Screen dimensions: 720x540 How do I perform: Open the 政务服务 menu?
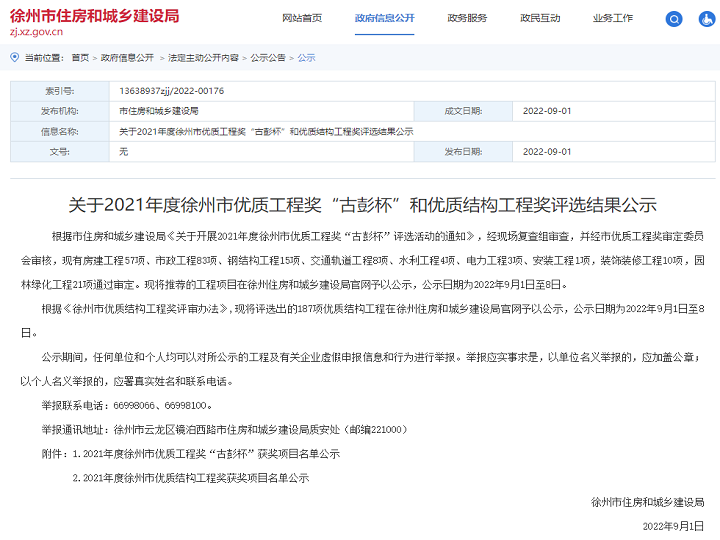click(467, 19)
